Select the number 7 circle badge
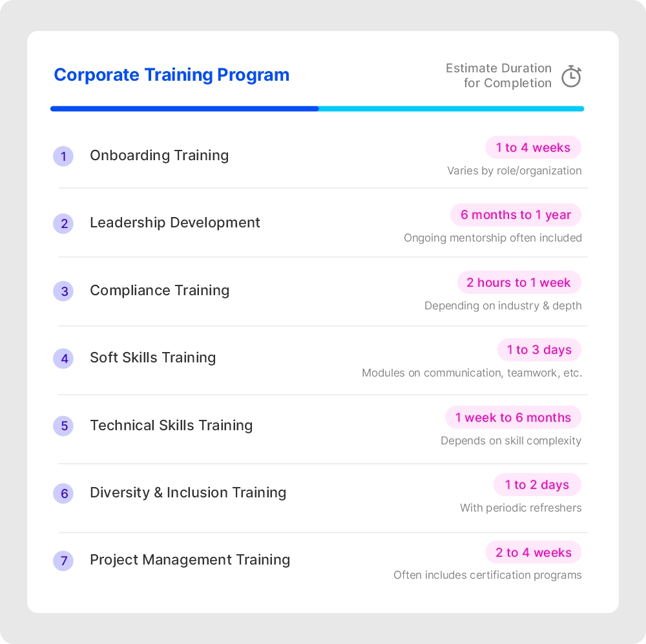This screenshot has width=646, height=644. (x=63, y=561)
